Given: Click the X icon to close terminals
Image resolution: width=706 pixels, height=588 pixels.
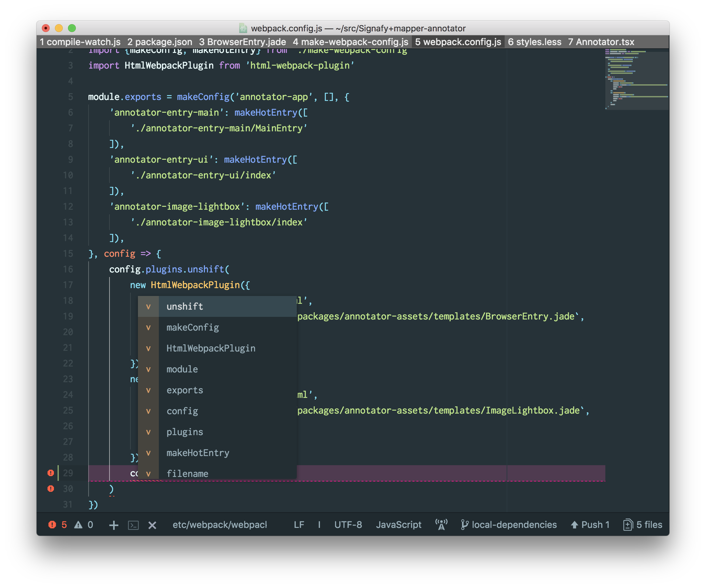Looking at the screenshot, I should click(152, 525).
